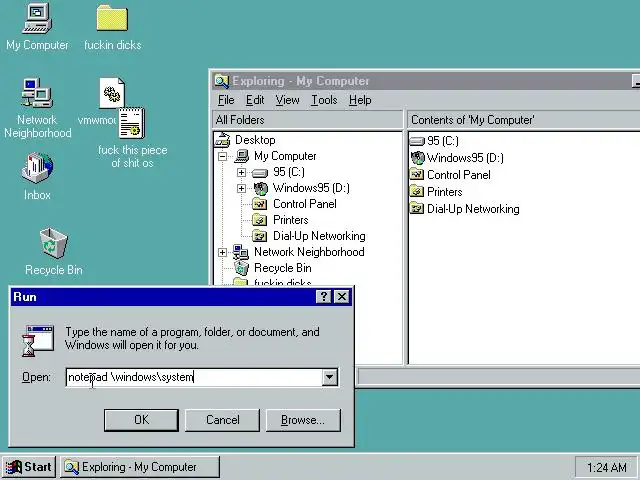Click the Dial-Up Networking icon in the tree
640x480 pixels.
pos(260,236)
